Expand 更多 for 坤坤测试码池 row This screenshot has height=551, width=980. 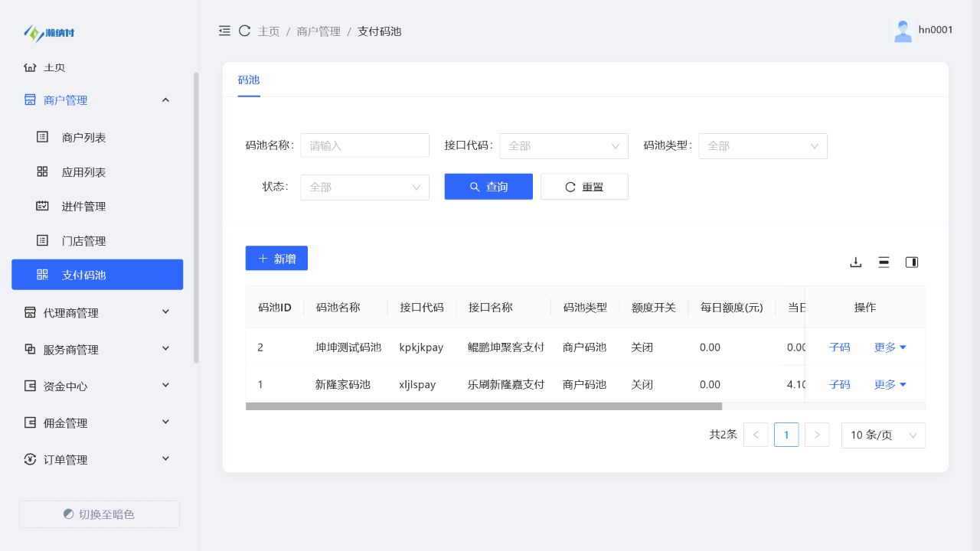pyautogui.click(x=890, y=347)
